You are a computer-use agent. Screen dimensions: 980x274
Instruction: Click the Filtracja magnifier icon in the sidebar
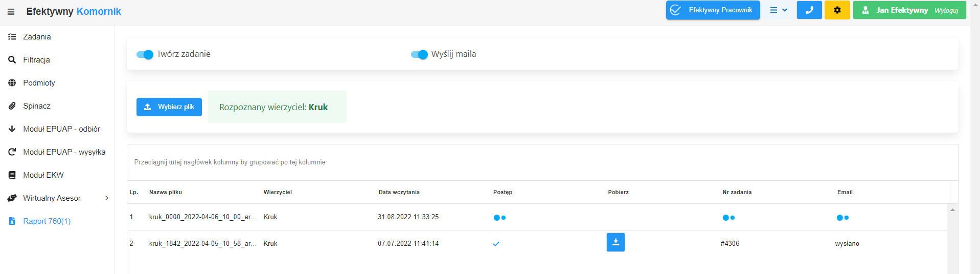point(12,60)
